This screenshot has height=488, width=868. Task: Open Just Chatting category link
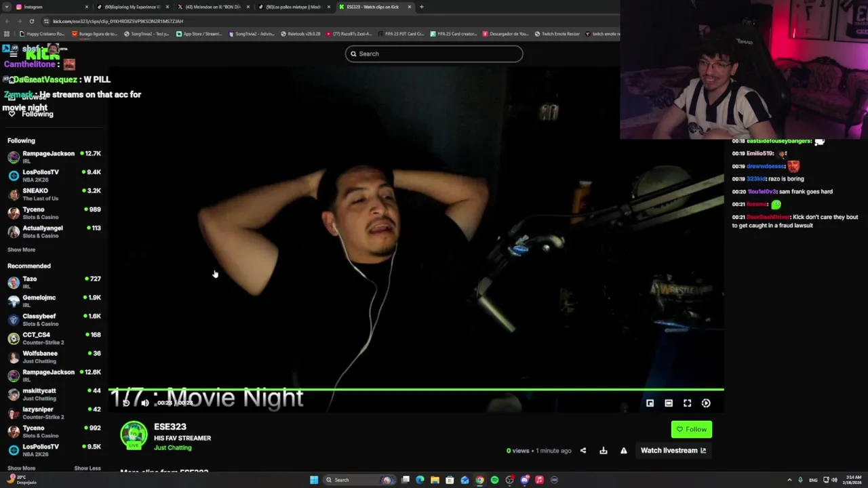(x=172, y=447)
